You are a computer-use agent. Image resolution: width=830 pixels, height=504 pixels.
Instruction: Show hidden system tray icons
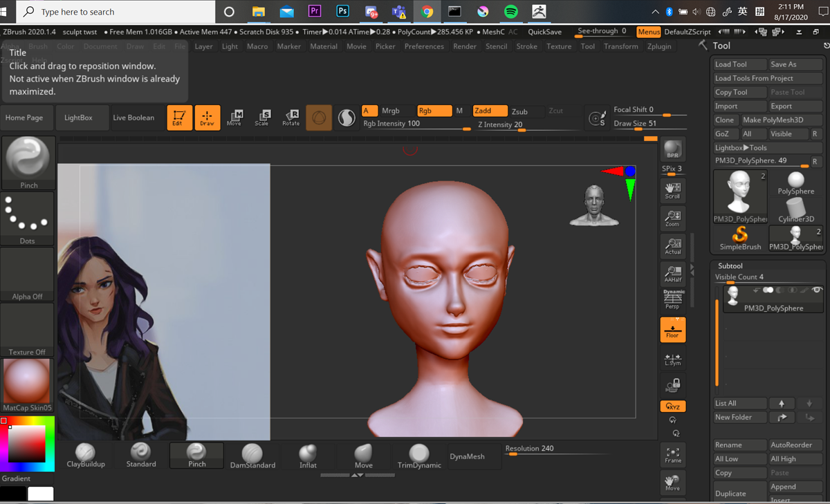pos(656,12)
